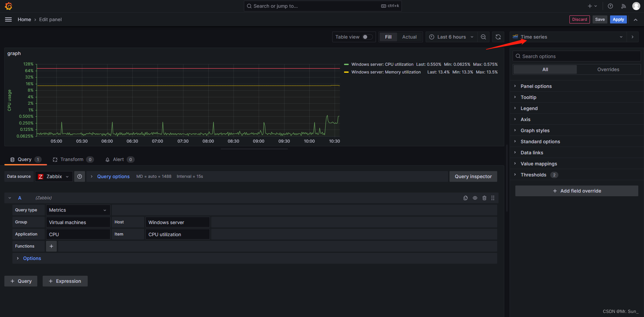
Task: Expand the Thresholds section
Action: click(x=533, y=175)
